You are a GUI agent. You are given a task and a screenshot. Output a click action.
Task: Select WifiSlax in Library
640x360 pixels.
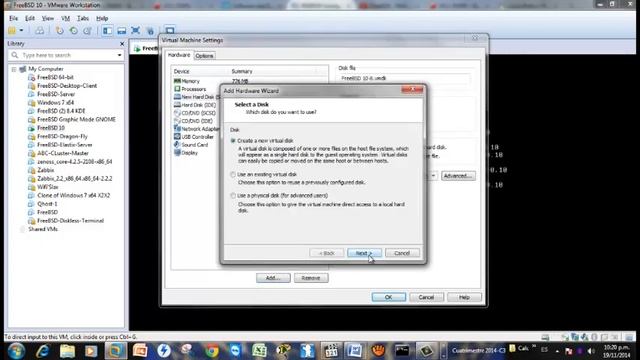click(x=48, y=187)
